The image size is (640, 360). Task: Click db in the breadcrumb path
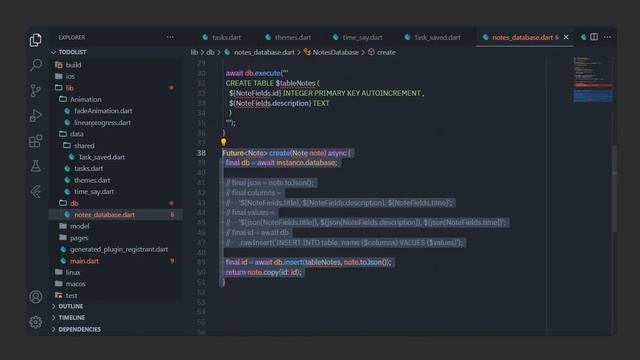[210, 52]
